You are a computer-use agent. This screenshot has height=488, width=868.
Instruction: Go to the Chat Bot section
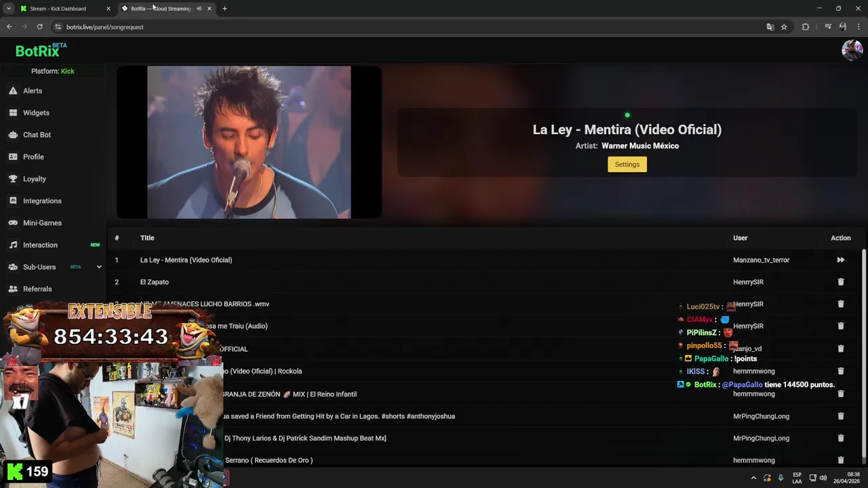point(37,135)
